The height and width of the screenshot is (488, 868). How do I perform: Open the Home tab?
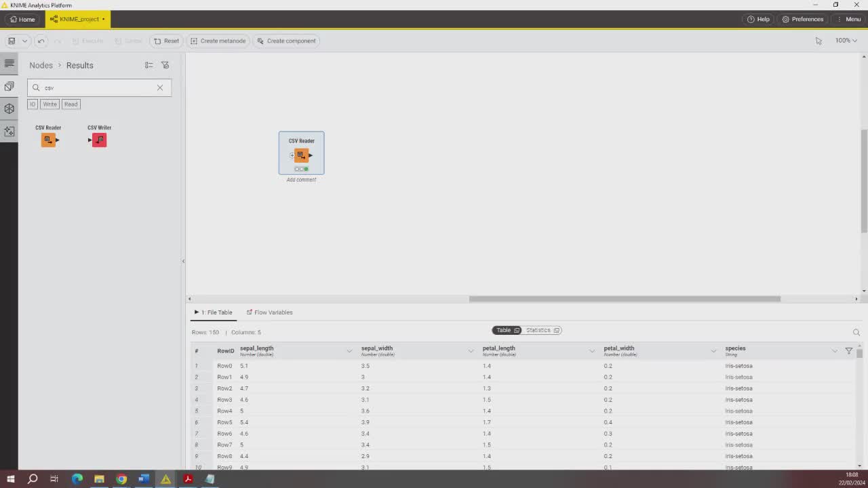(22, 19)
